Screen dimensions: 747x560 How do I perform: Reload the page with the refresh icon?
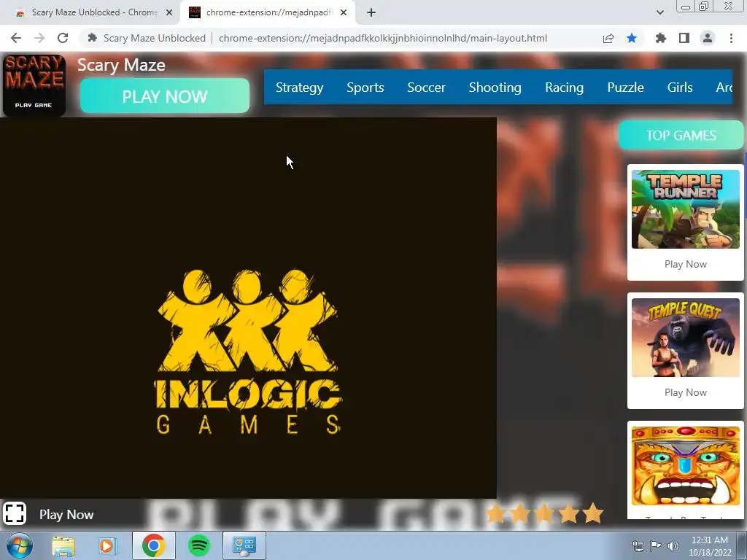pyautogui.click(x=63, y=38)
